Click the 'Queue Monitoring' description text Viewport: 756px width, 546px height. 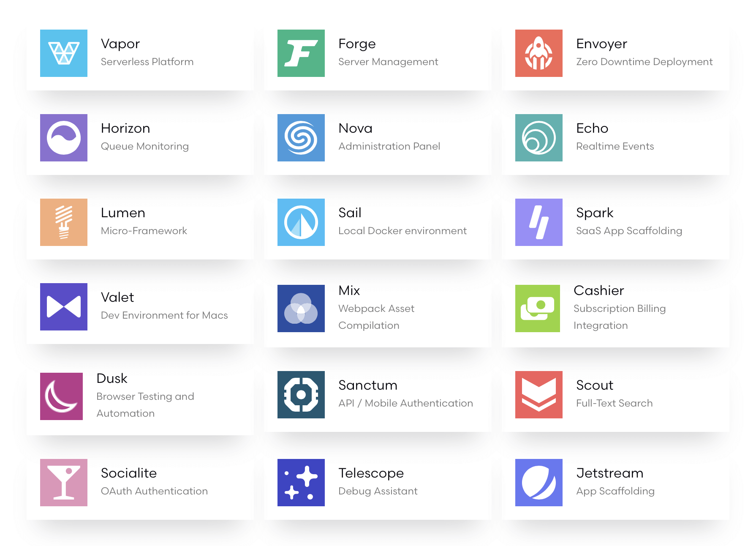click(144, 146)
